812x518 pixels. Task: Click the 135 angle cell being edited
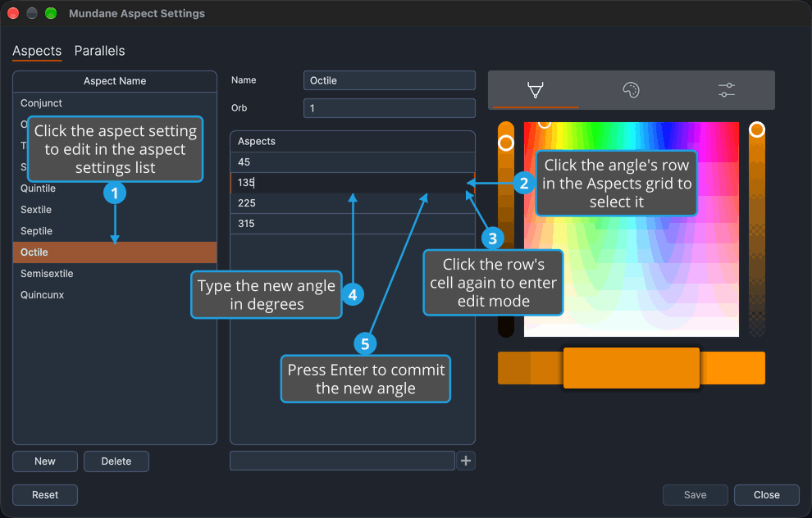tap(353, 183)
